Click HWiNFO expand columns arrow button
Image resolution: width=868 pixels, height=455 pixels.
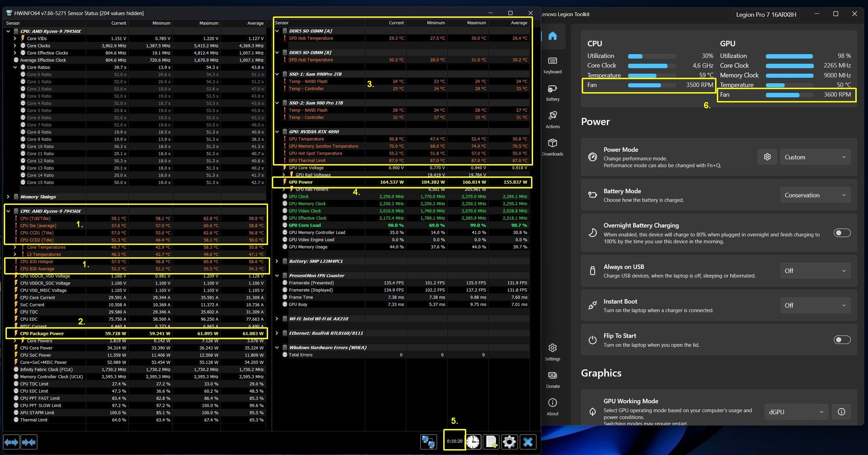[11, 442]
